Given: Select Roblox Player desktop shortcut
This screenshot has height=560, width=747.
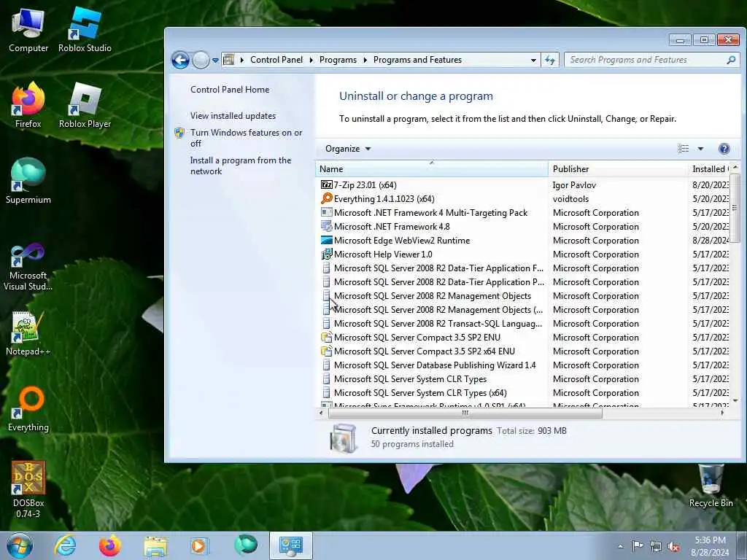Looking at the screenshot, I should click(x=85, y=106).
